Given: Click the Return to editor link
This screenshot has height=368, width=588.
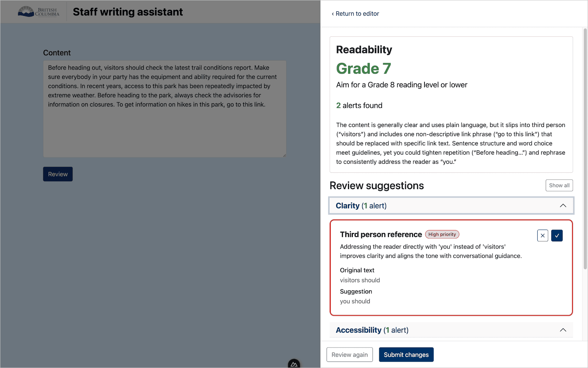Looking at the screenshot, I should pos(357,14).
